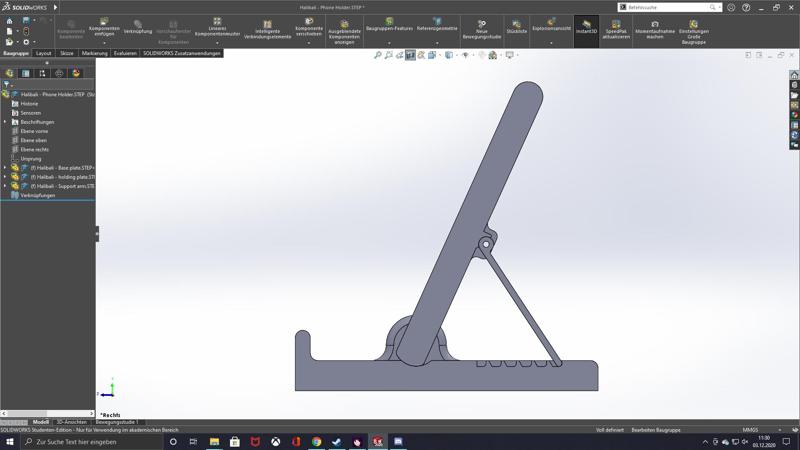This screenshot has width=800, height=450.
Task: Open the DimXpertManager tab icon
Action: pyautogui.click(x=59, y=73)
